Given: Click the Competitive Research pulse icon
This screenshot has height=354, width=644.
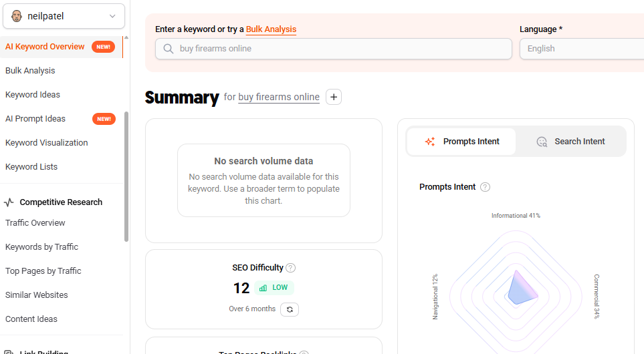Looking at the screenshot, I should tap(9, 202).
